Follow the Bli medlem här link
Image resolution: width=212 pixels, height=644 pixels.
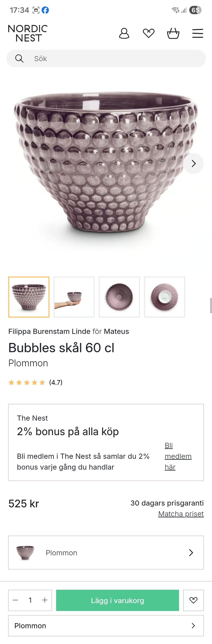178,456
